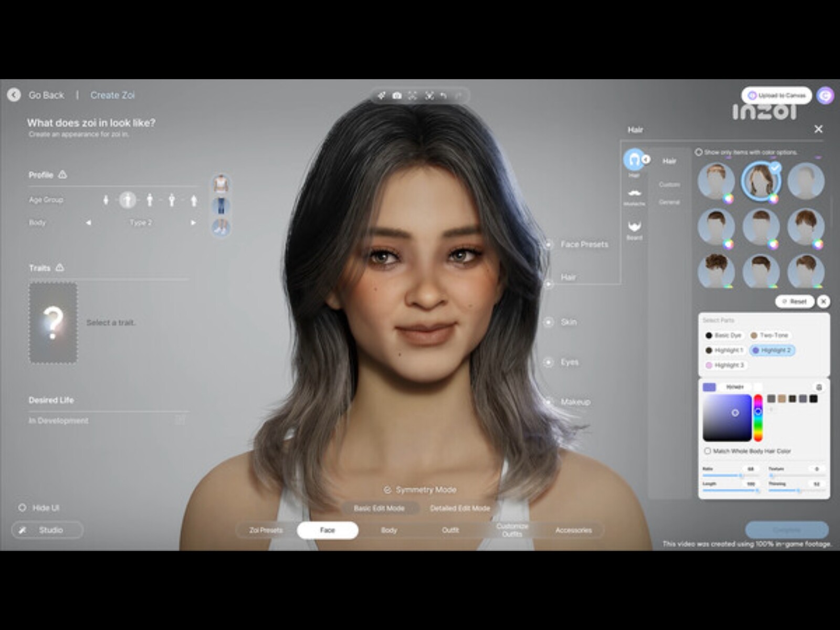Adjust the Length slider
This screenshot has width=840, height=630.
click(x=731, y=491)
